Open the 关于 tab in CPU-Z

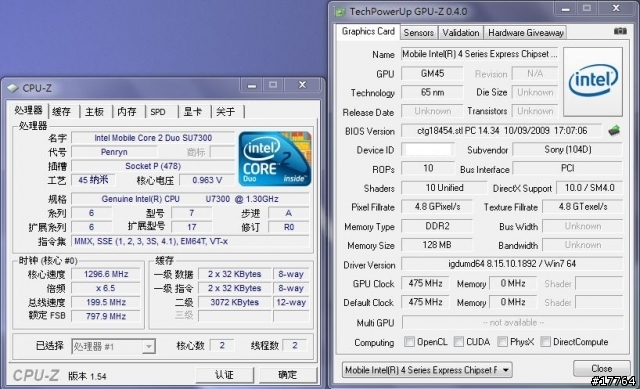pyautogui.click(x=226, y=111)
